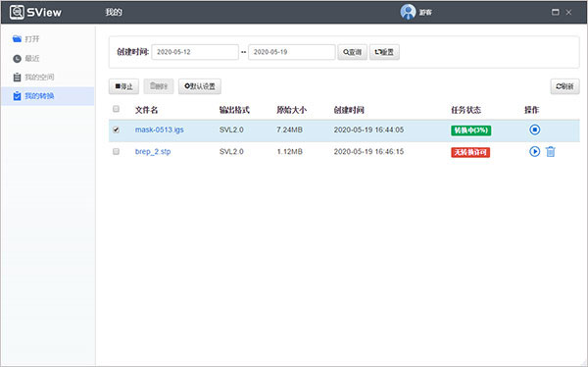Click the 操作 column header

pyautogui.click(x=531, y=110)
